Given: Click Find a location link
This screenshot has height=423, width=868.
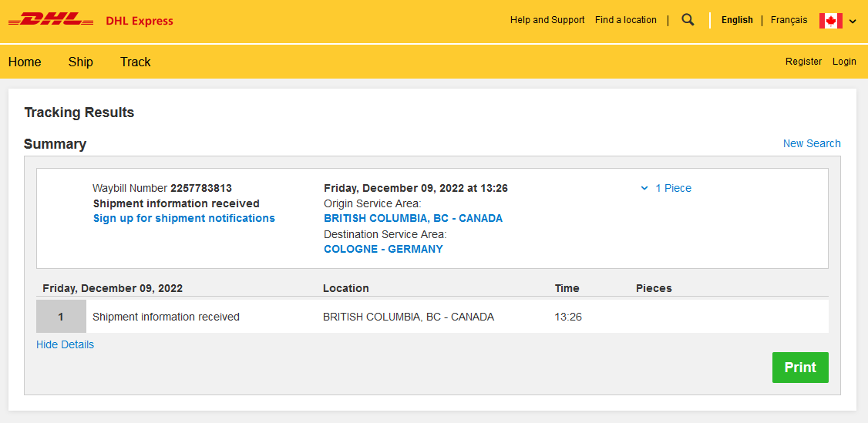Looking at the screenshot, I should point(625,20).
